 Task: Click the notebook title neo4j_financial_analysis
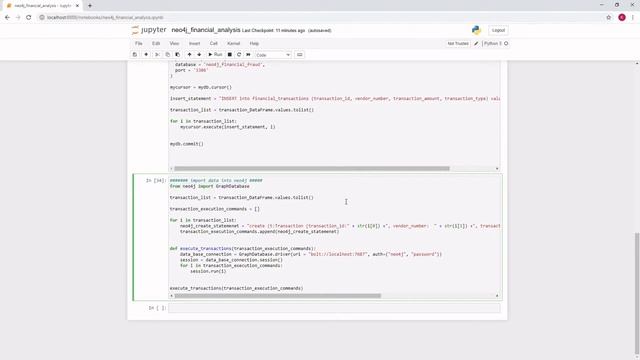[206, 30]
